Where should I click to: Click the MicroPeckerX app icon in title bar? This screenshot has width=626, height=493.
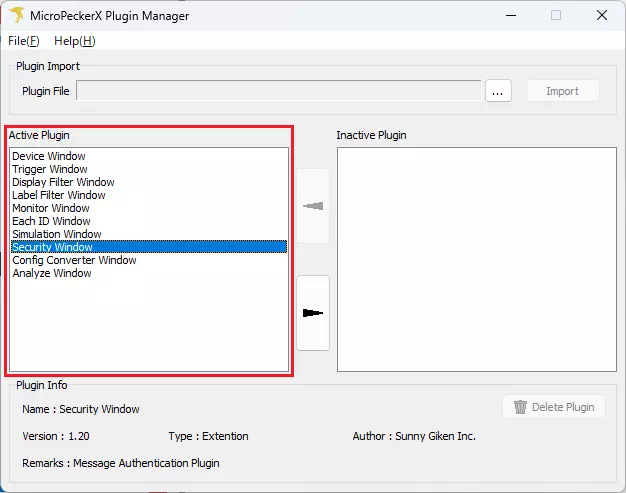17,16
